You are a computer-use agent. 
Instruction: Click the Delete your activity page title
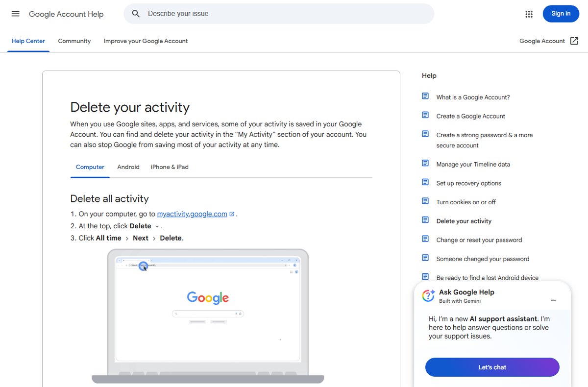tap(130, 107)
